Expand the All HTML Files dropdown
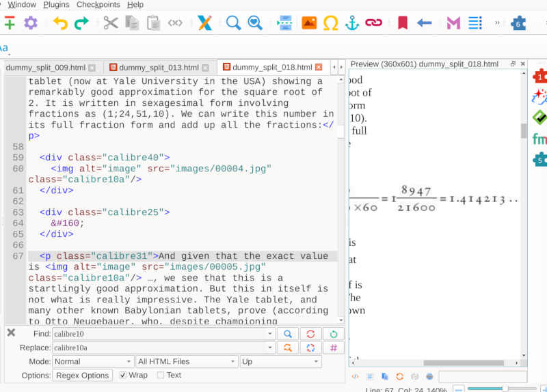 [x=185, y=361]
